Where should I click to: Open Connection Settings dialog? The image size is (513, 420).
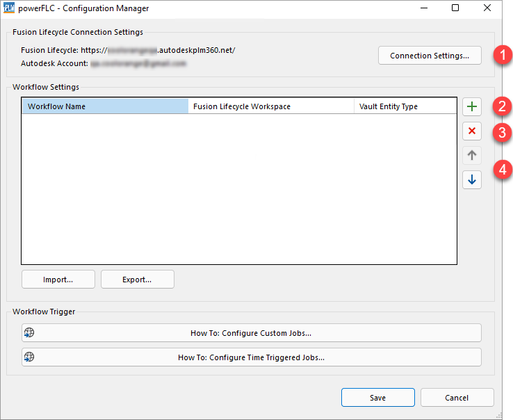pyautogui.click(x=430, y=56)
